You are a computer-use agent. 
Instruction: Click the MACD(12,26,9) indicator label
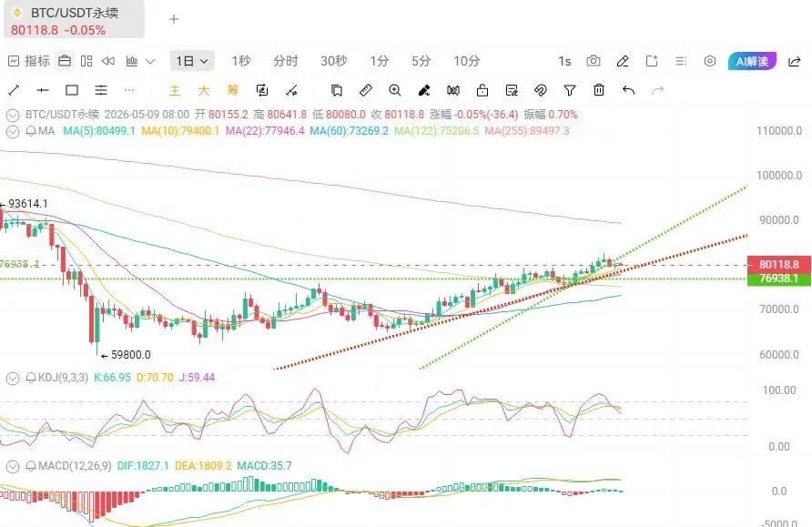(75, 466)
